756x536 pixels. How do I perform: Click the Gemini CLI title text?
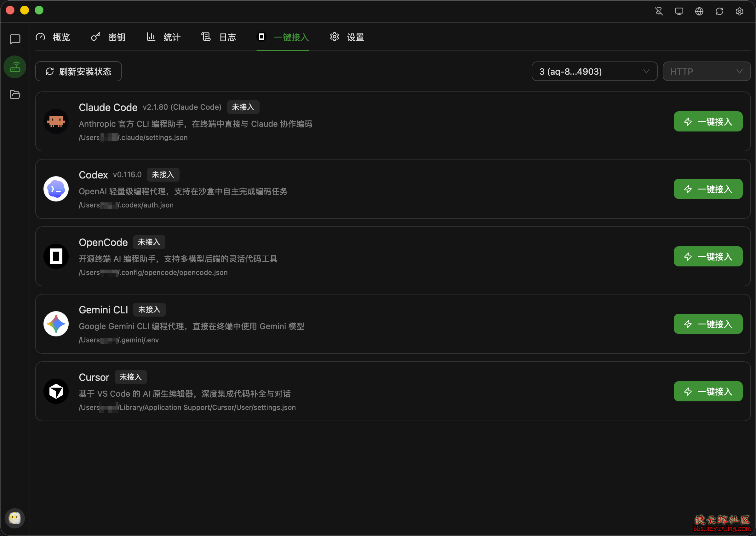(x=103, y=310)
